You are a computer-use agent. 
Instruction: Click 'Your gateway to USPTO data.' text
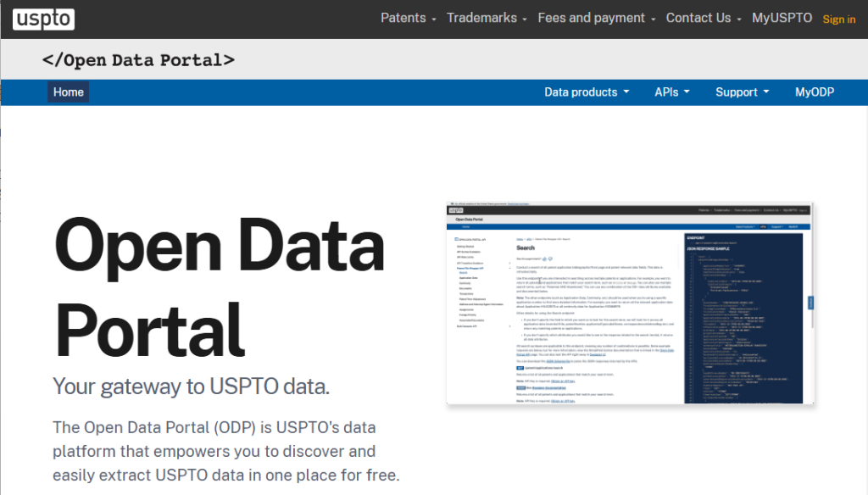click(x=191, y=387)
